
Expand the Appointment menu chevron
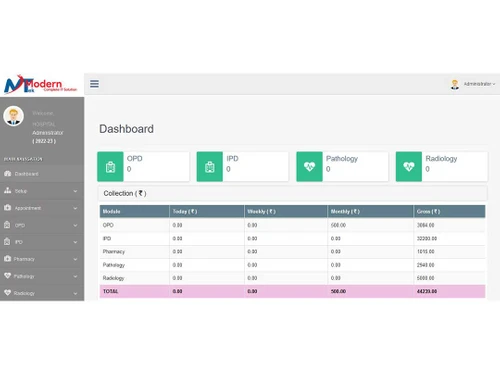pyautogui.click(x=75, y=208)
